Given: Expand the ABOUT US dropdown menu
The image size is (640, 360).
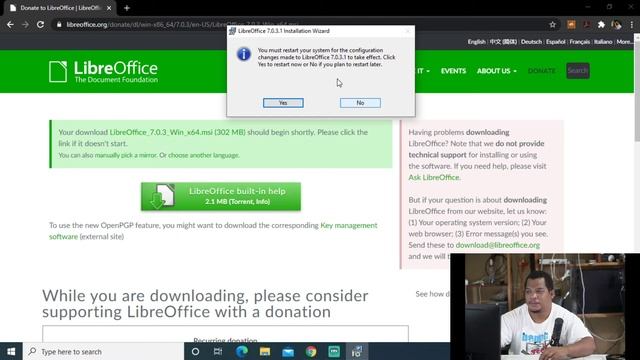Looking at the screenshot, I should 496,71.
